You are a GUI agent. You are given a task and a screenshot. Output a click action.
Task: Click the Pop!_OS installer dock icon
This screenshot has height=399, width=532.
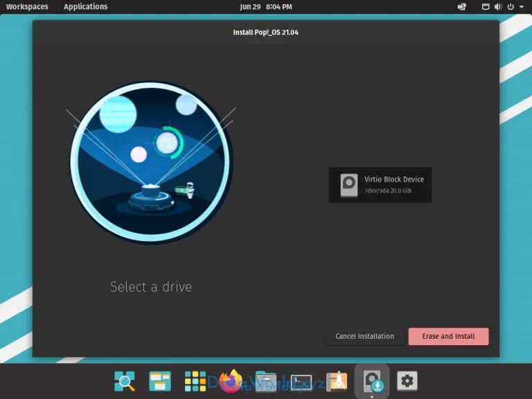point(372,381)
